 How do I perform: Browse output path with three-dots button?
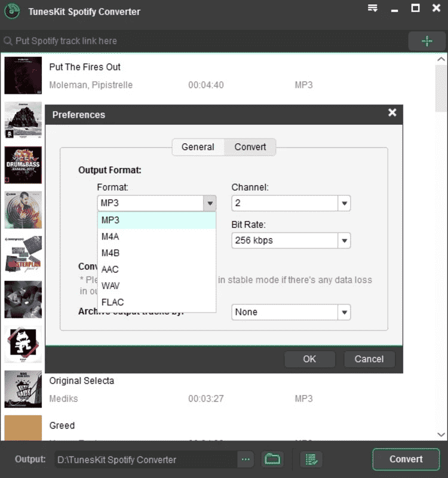point(246,459)
